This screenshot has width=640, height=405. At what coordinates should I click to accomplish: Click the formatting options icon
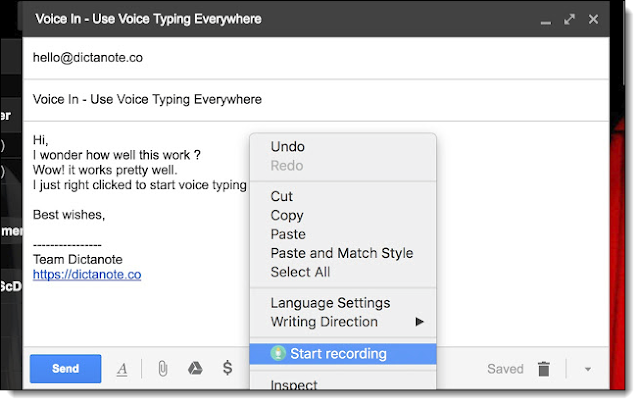122,369
